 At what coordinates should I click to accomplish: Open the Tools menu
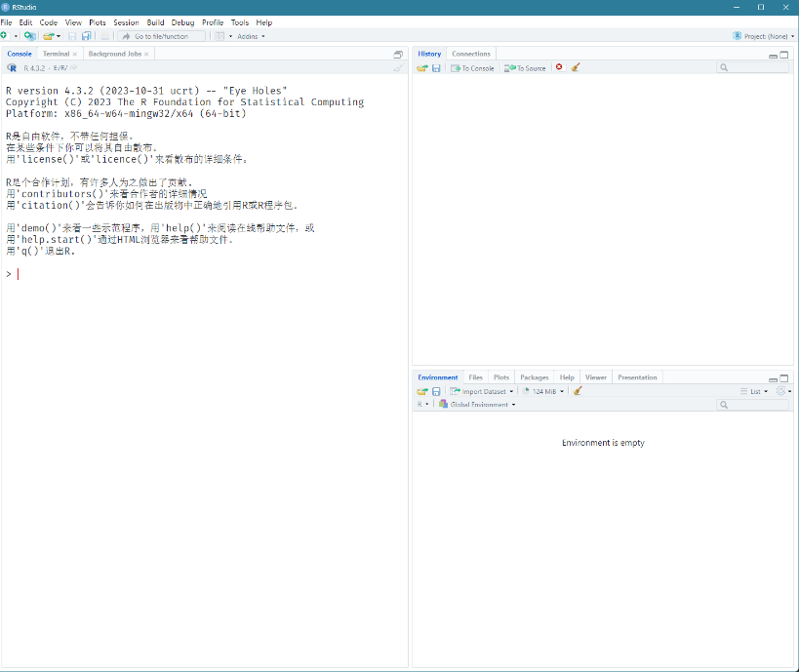pyautogui.click(x=239, y=22)
